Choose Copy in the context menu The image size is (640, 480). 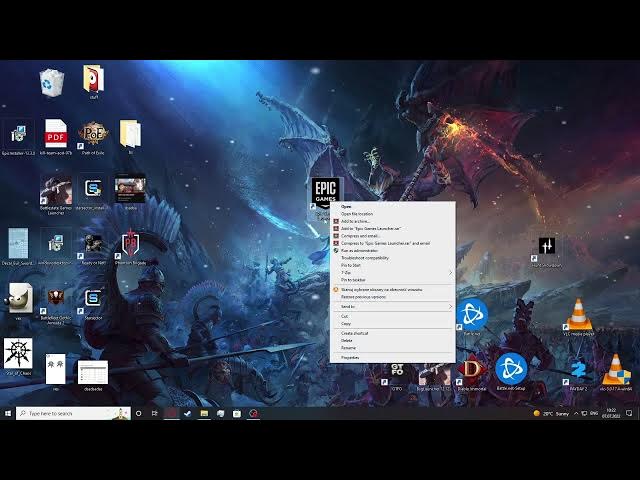tap(346, 324)
